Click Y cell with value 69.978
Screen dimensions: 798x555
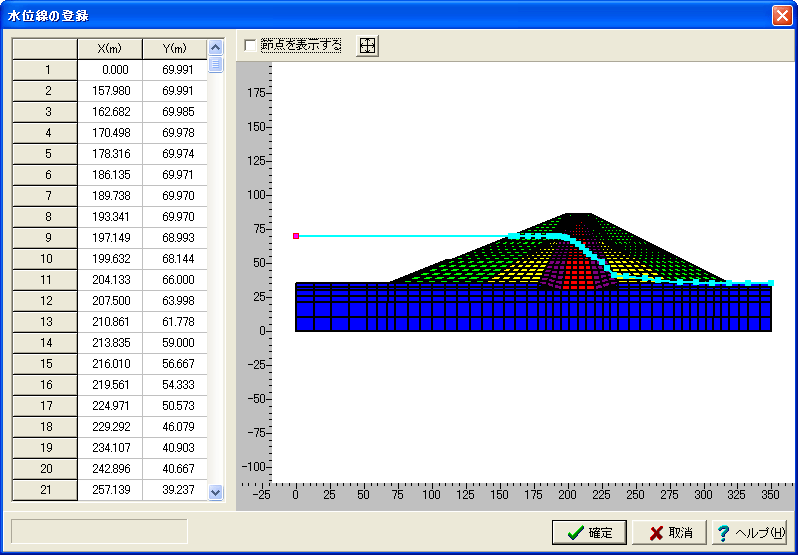point(175,133)
